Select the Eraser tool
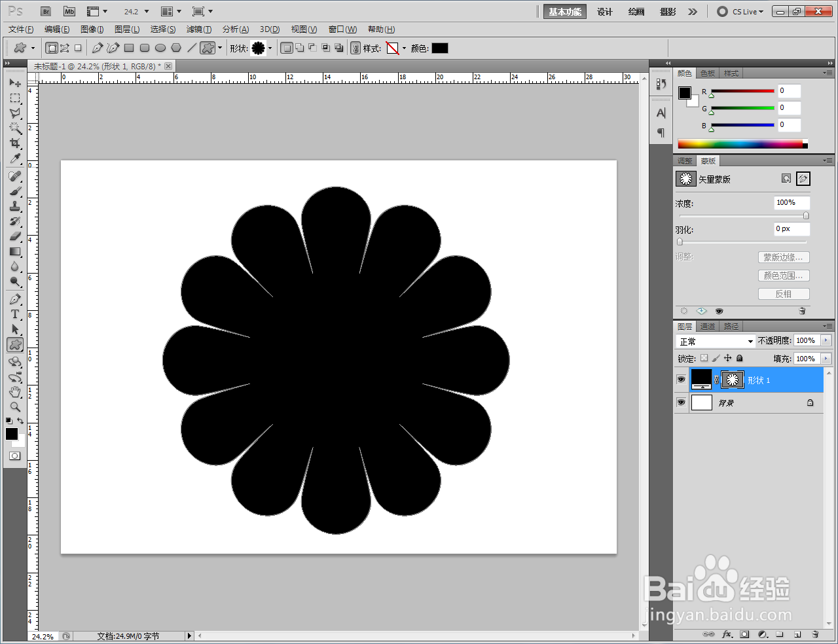 15,236
